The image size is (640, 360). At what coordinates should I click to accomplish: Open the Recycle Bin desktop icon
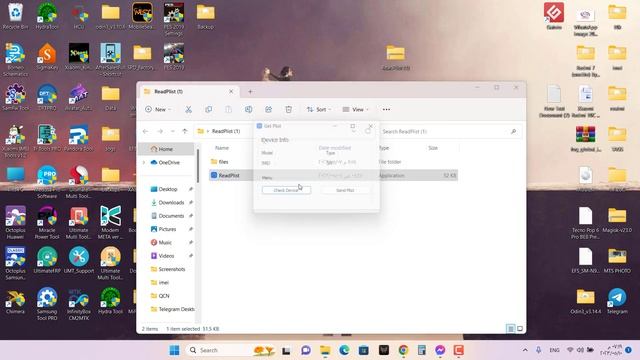pos(15,16)
